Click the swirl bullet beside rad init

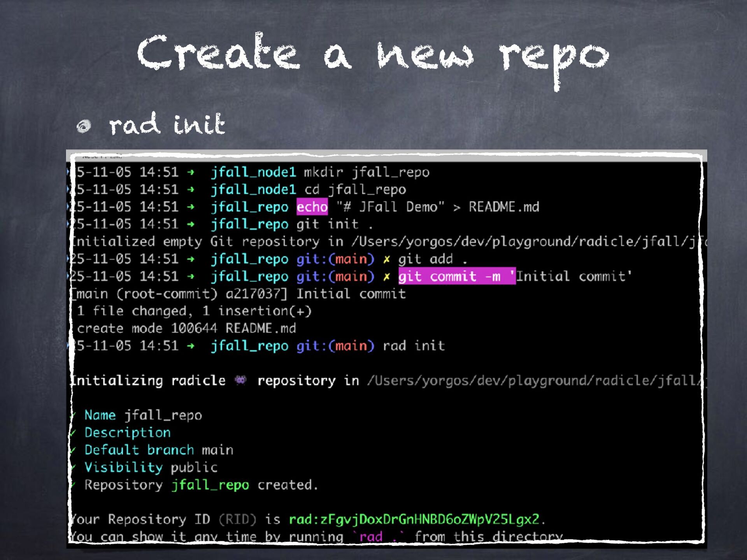coord(84,126)
